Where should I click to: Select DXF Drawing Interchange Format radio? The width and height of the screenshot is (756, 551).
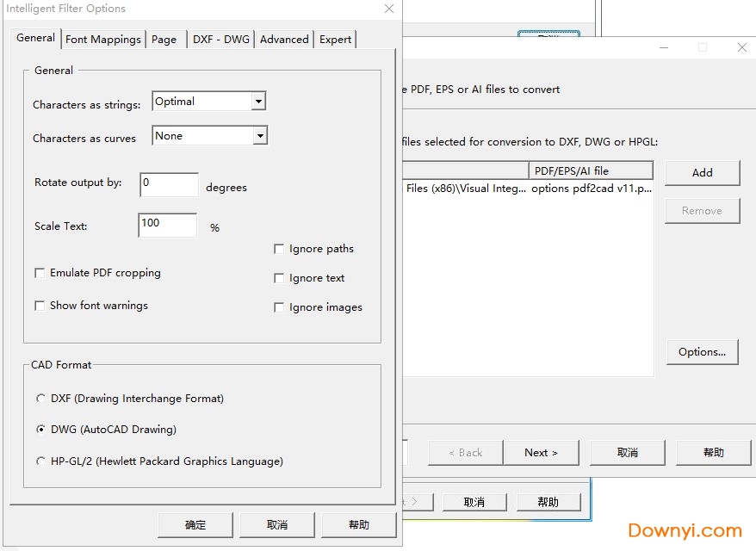tap(40, 399)
